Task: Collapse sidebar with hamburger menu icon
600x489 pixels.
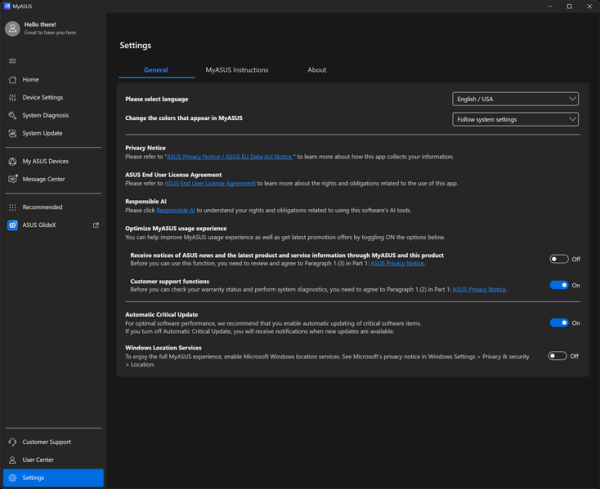Action: point(13,61)
